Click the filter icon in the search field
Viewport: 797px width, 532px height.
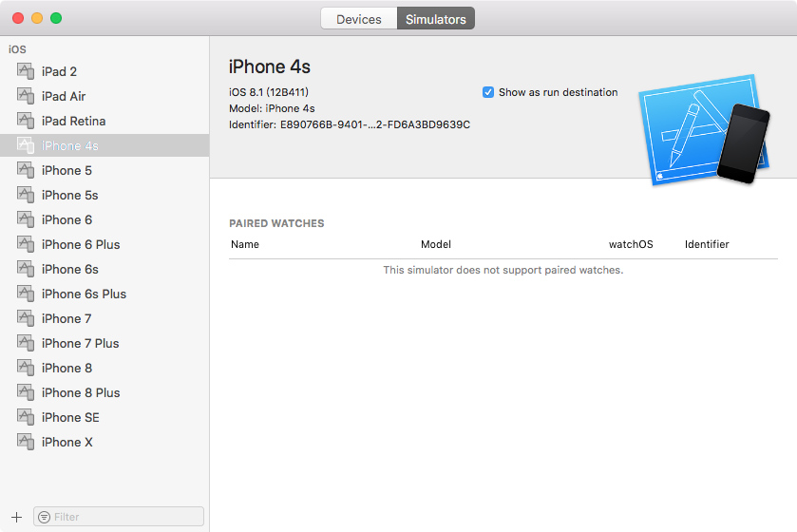pyautogui.click(x=45, y=517)
